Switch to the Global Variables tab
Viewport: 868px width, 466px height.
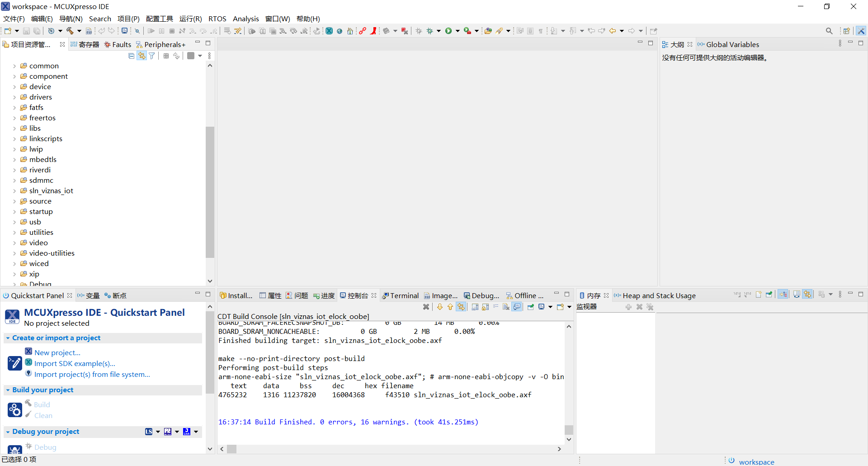coord(728,44)
